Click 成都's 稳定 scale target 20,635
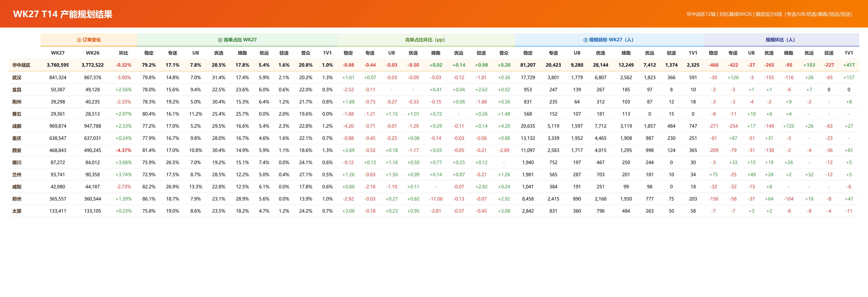Image resolution: width=868 pixels, height=297 pixels. tap(528, 126)
